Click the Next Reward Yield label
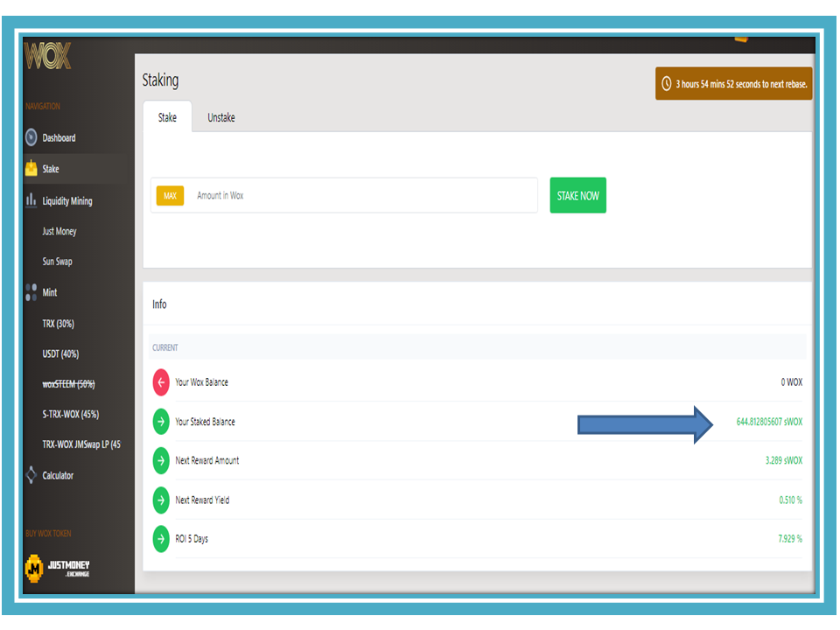840x630 pixels. coord(202,500)
